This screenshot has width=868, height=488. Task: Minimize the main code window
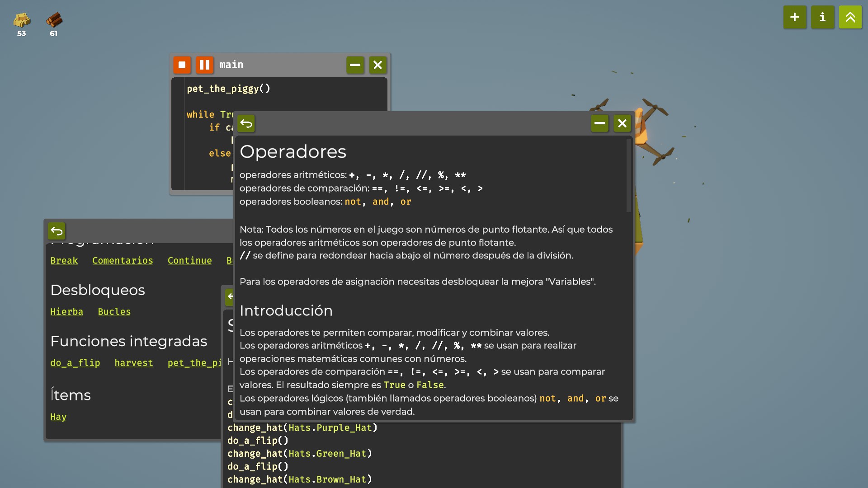355,65
